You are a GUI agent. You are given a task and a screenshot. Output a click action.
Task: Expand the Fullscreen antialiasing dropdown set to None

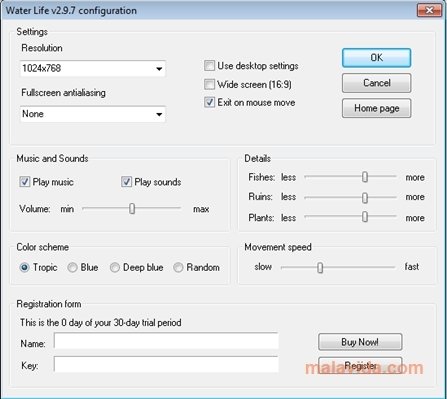pyautogui.click(x=93, y=114)
